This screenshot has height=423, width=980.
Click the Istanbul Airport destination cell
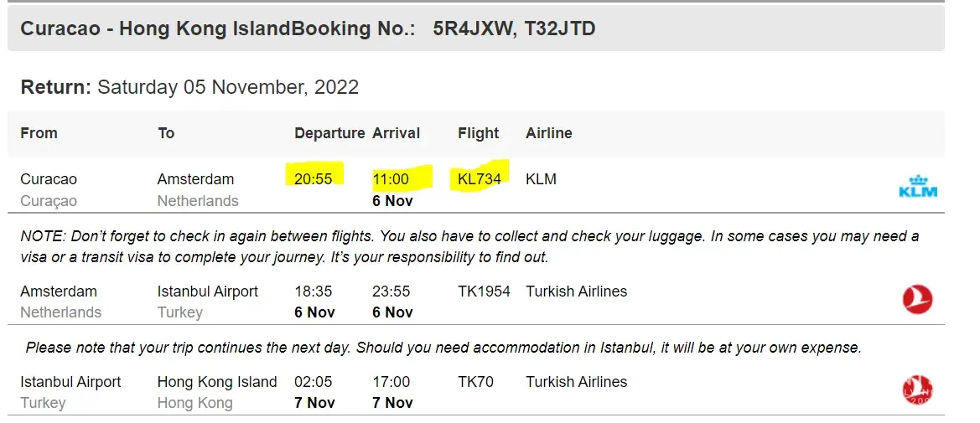tap(208, 291)
